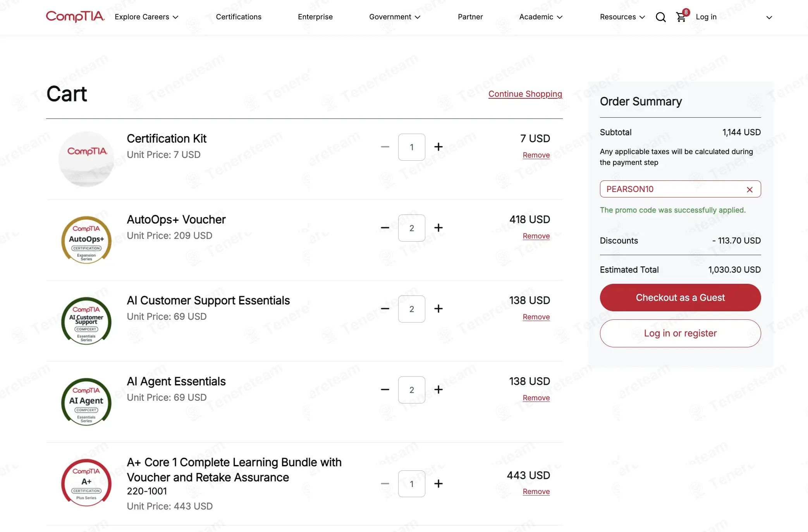Screen dimensions: 808x532
Task: Increase AI Agent Essentials quantity with plus
Action: point(438,390)
